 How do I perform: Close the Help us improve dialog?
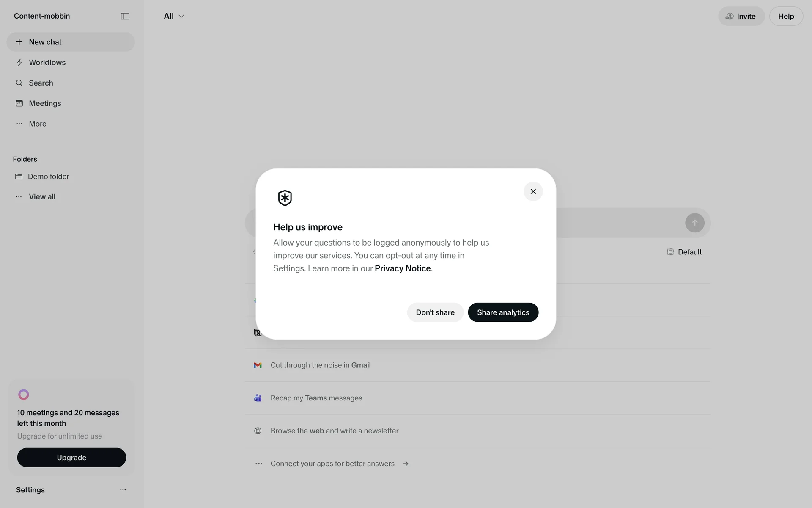coord(533,191)
